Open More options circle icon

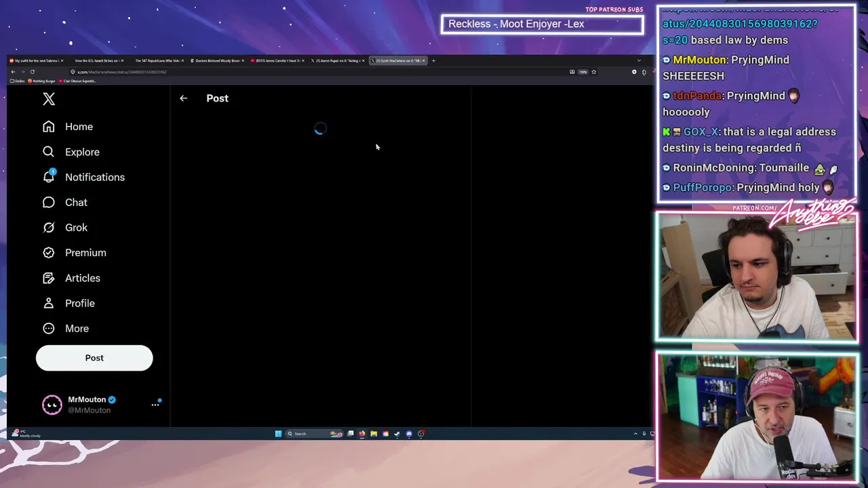[x=49, y=329]
